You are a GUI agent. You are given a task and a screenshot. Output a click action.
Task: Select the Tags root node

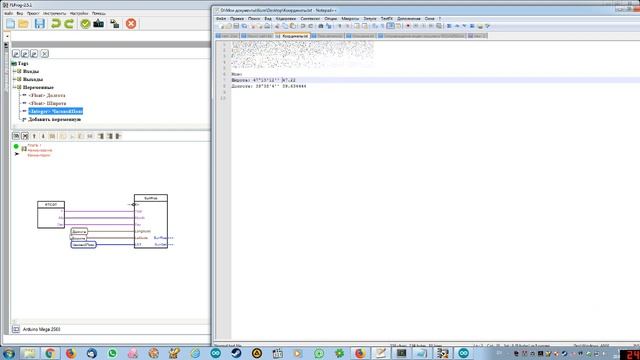(23, 63)
